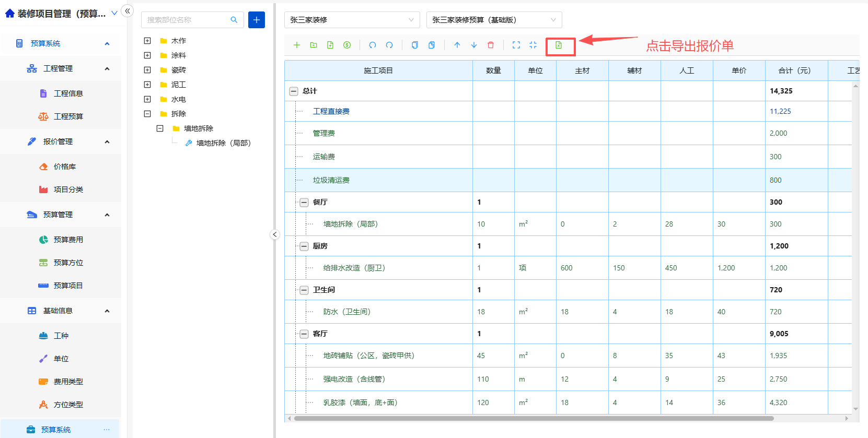Export the quotation with the Excel icon

click(559, 45)
